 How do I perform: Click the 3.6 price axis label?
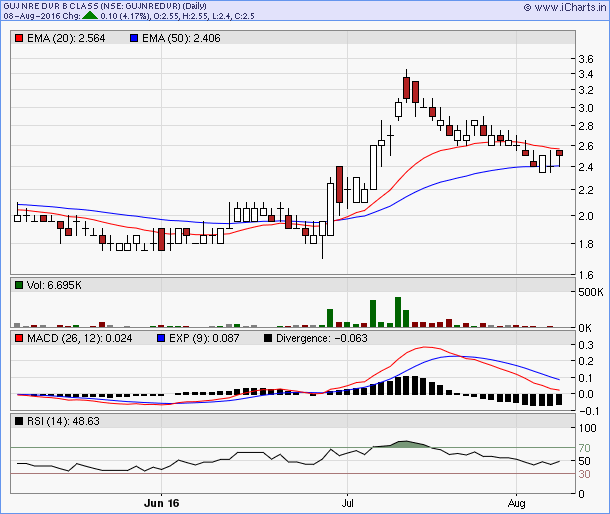[586, 59]
